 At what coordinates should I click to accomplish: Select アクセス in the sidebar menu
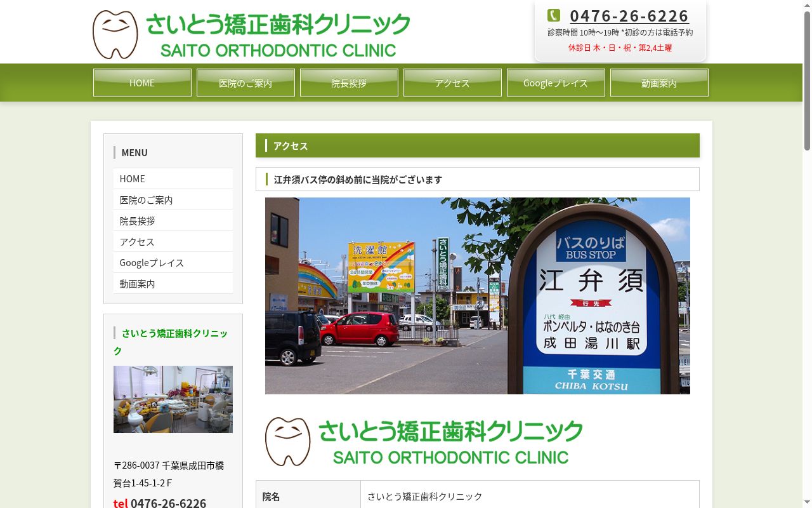[173, 241]
